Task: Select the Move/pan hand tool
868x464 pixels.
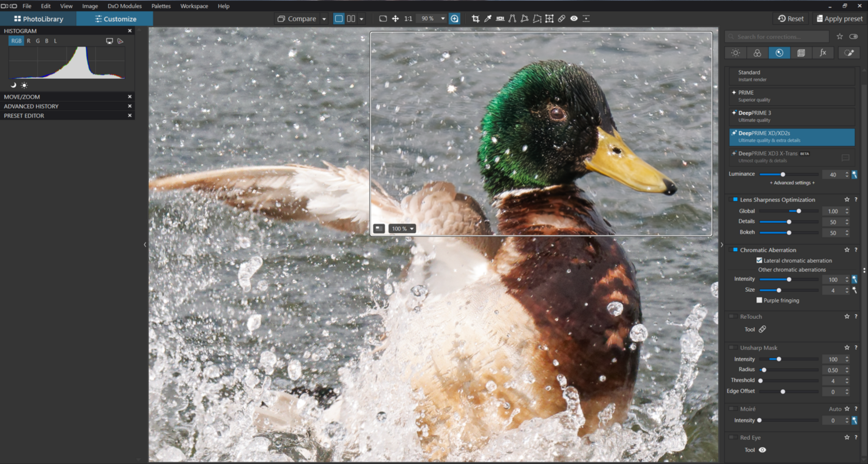Action: click(x=395, y=19)
